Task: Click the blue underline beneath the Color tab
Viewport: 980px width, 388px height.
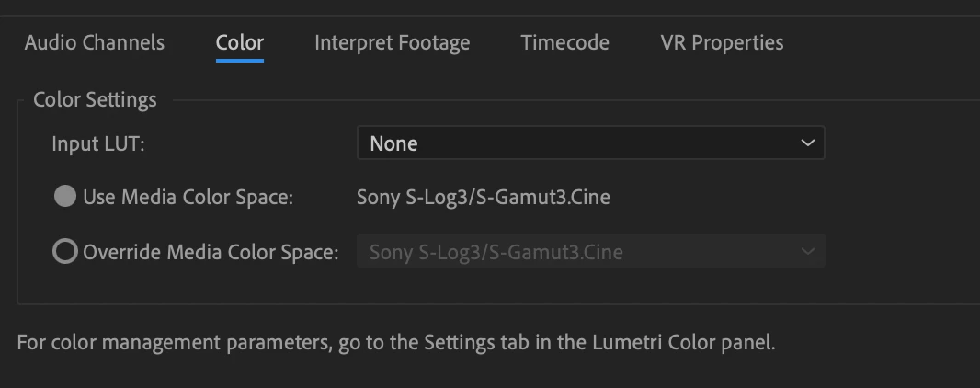Action: (240, 61)
